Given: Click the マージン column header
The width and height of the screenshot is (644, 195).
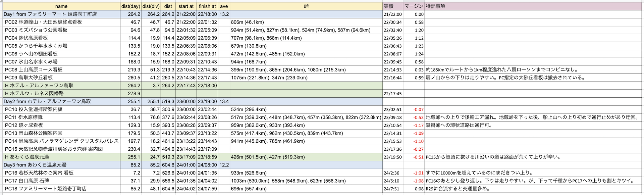Looking at the screenshot, I should coord(414,6).
